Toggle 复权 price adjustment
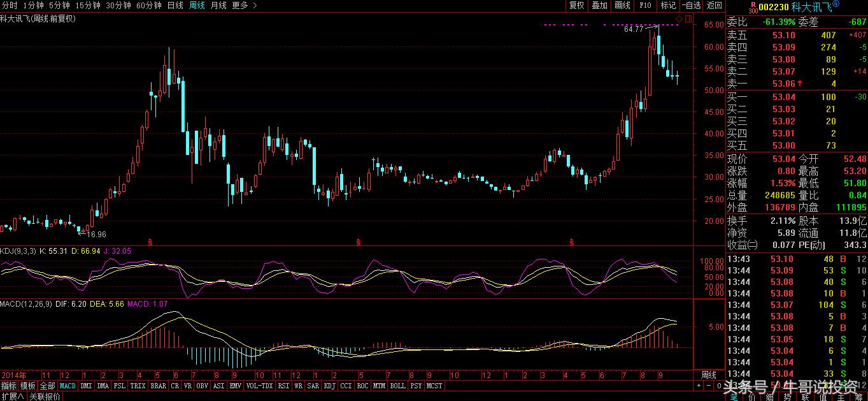The width and height of the screenshot is (868, 401). click(577, 5)
